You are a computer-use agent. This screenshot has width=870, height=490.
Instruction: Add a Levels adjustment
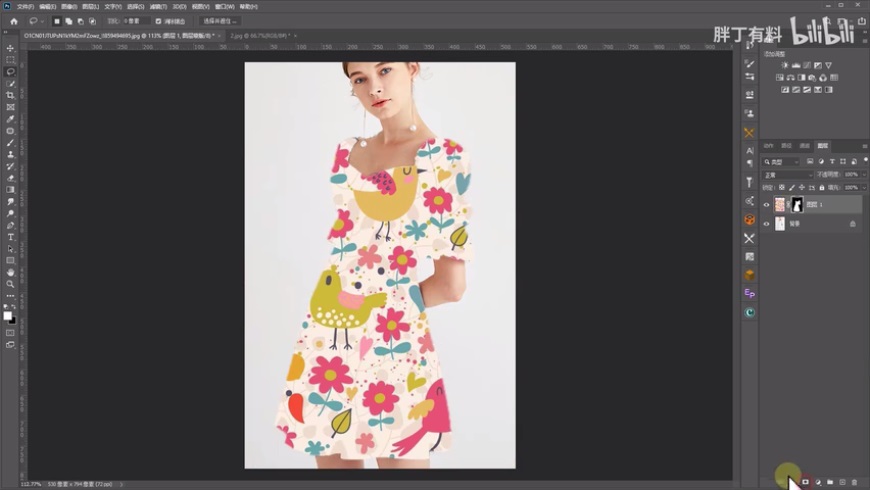coord(796,65)
